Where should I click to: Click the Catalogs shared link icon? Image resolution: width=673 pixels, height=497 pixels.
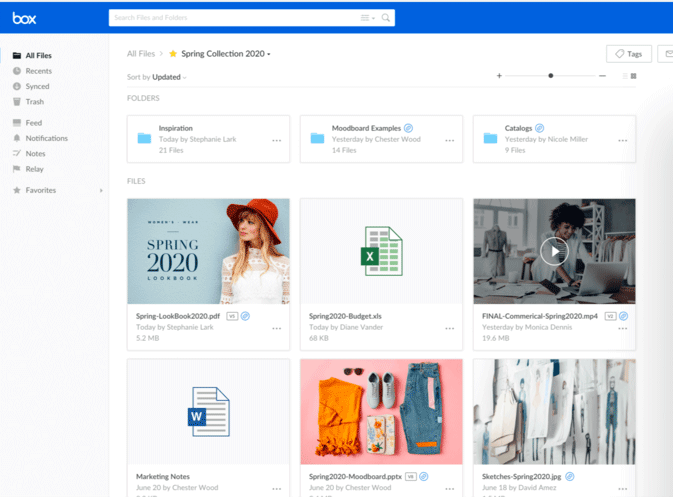(540, 128)
